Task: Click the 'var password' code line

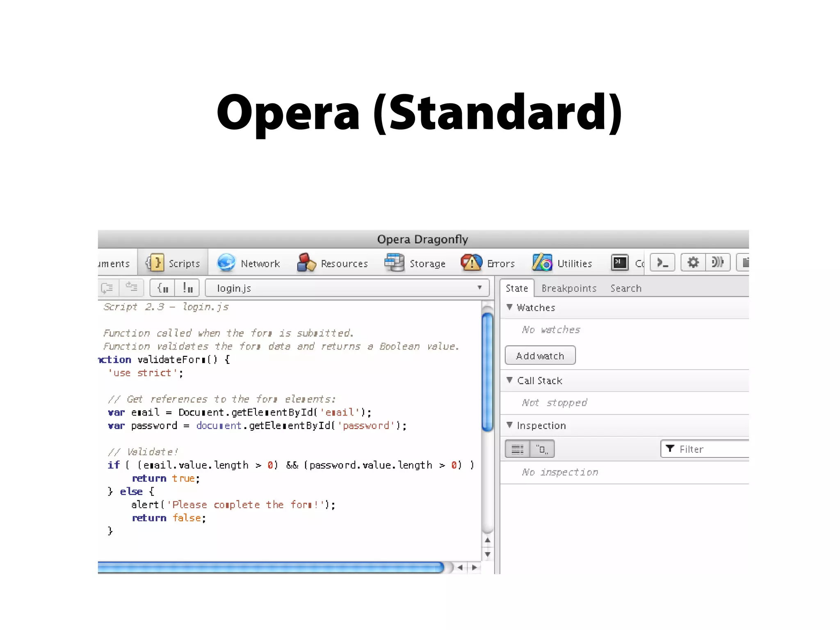Action: [257, 426]
